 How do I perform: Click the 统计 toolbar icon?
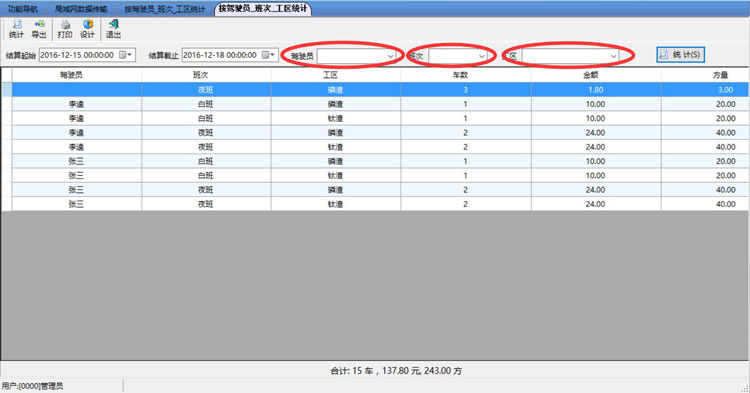tap(16, 29)
